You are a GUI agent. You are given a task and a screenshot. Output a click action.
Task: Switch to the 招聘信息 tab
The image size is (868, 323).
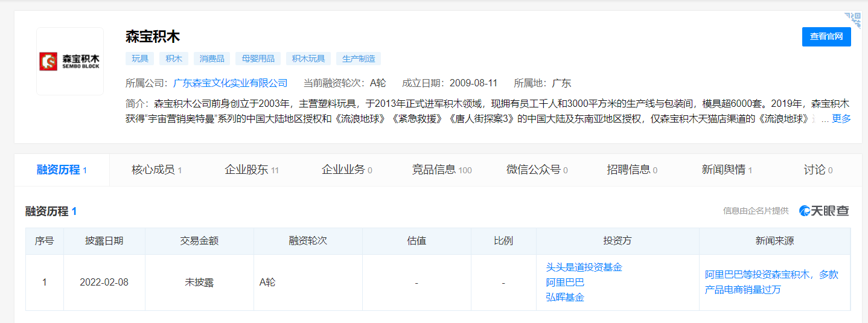coord(632,170)
